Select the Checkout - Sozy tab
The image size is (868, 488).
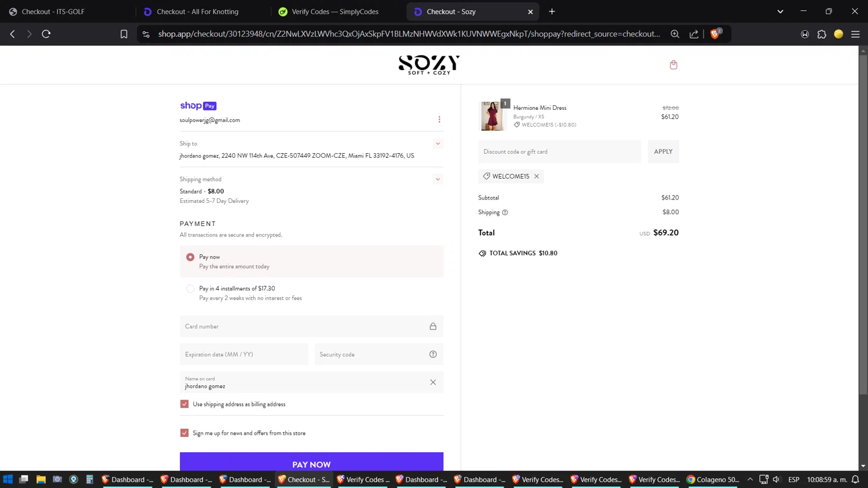[x=472, y=12]
